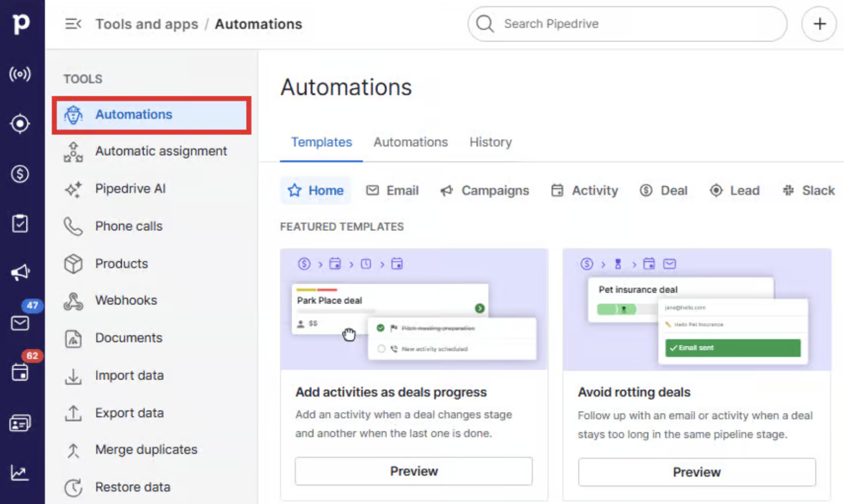
Task: Open Insights chart icon in left navigation
Action: (x=20, y=473)
